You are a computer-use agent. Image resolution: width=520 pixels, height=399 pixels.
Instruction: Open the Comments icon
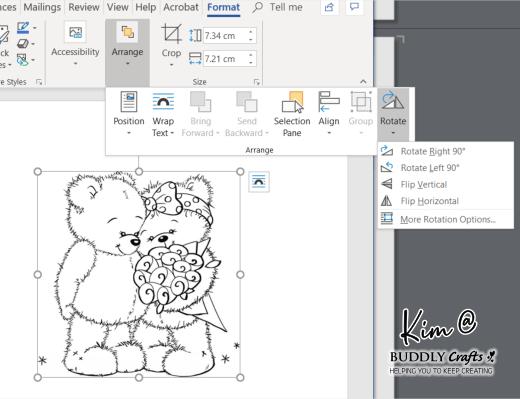(355, 7)
